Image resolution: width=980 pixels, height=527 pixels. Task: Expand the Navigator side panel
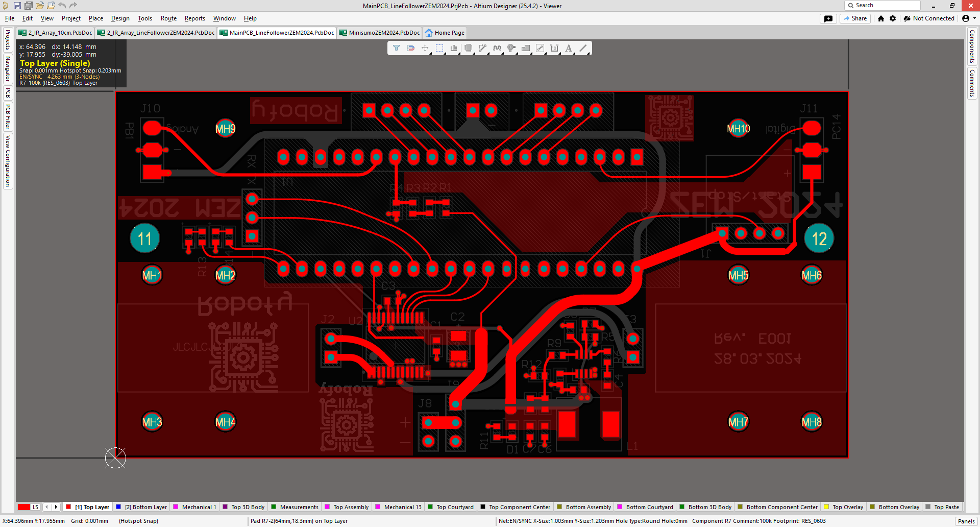(8, 68)
